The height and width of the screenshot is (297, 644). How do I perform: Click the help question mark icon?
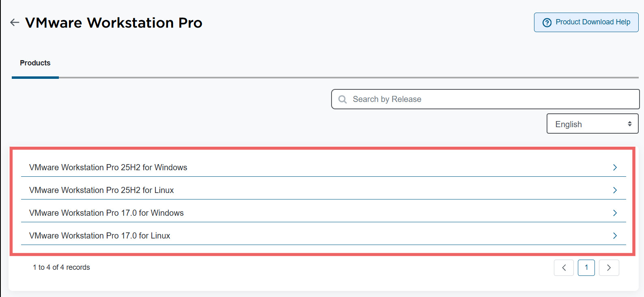pyautogui.click(x=547, y=22)
